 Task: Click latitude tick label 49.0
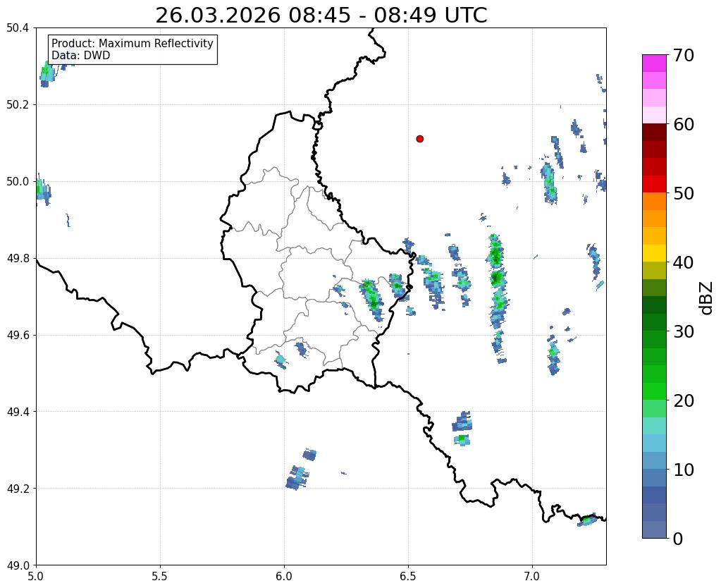point(18,565)
